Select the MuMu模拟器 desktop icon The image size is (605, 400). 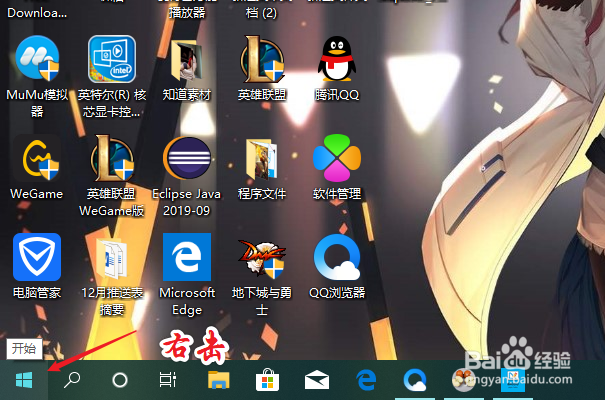coord(37,59)
